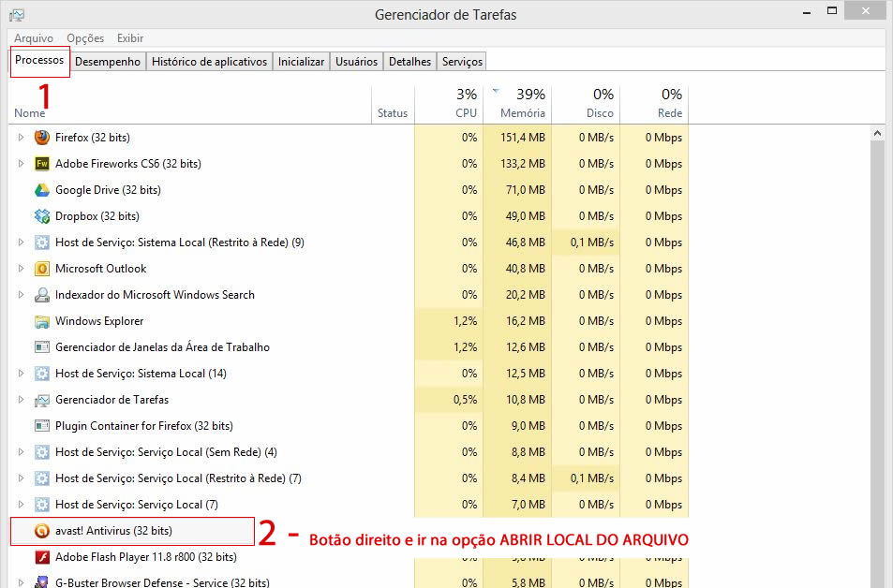Switch to the Desempenho tab

(x=108, y=62)
